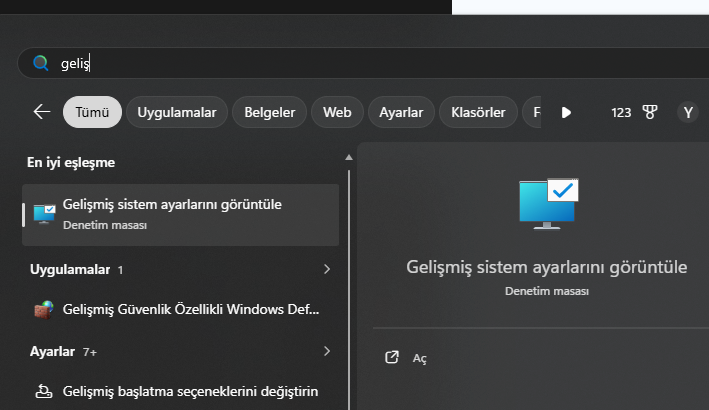Expand the Ayarlar results section chevron
The height and width of the screenshot is (410, 709).
(x=326, y=351)
